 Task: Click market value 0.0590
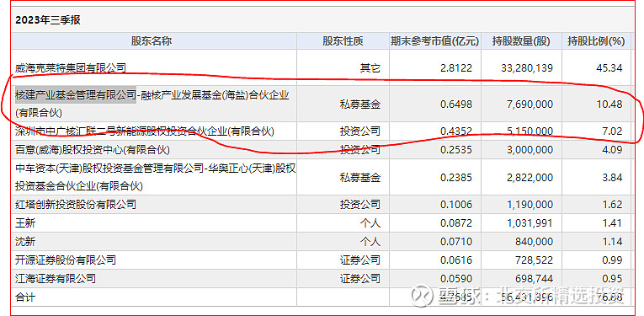[x=456, y=279]
